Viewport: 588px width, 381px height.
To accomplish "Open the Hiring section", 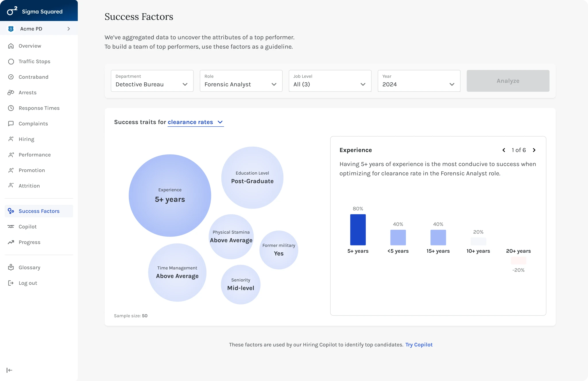I will (x=26, y=139).
